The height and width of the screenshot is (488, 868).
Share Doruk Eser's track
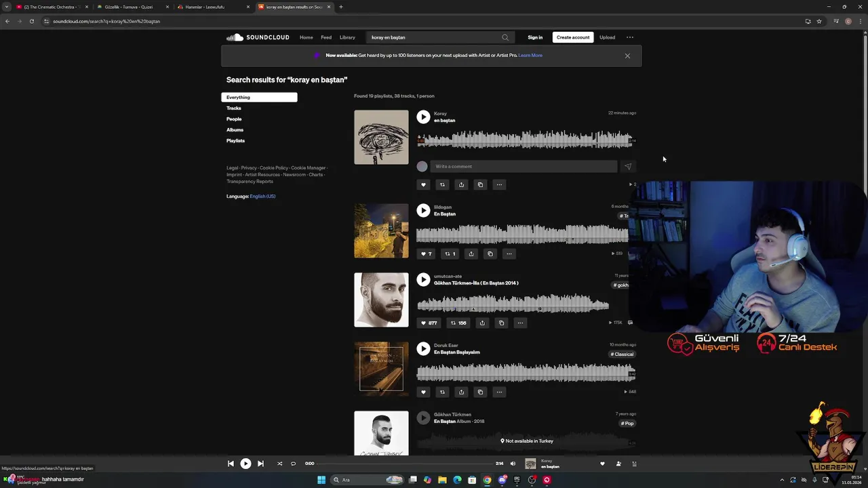point(461,392)
